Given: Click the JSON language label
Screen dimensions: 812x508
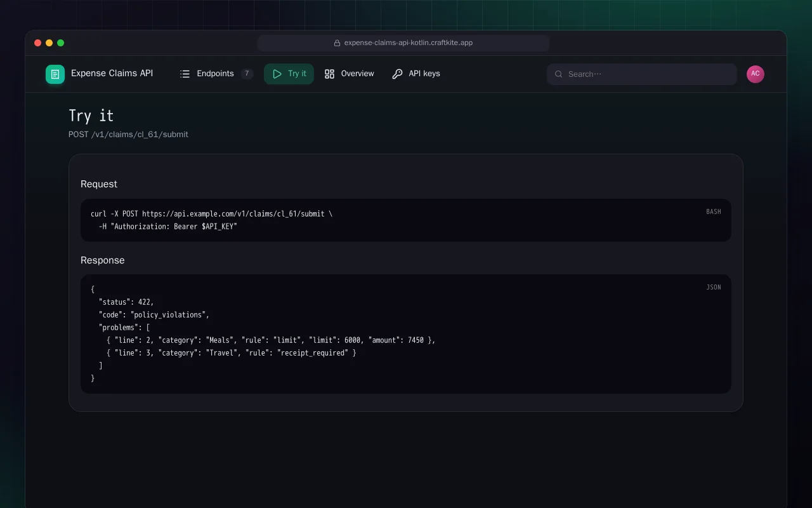Looking at the screenshot, I should pos(714,288).
